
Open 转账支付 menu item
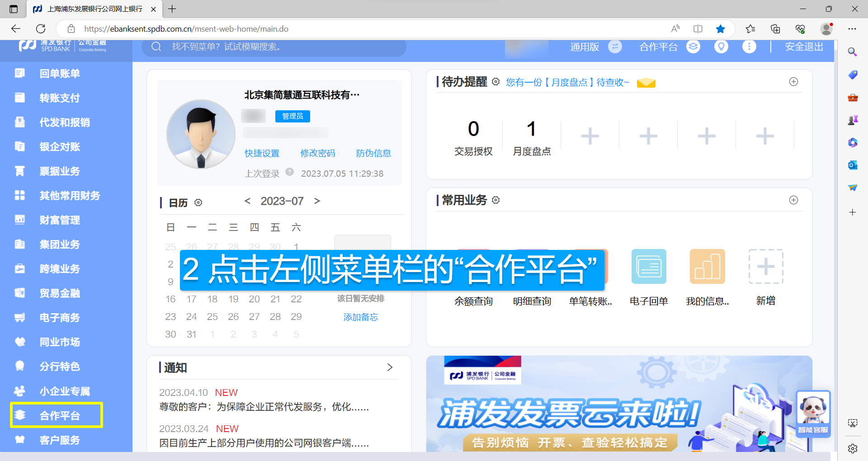[x=60, y=98]
